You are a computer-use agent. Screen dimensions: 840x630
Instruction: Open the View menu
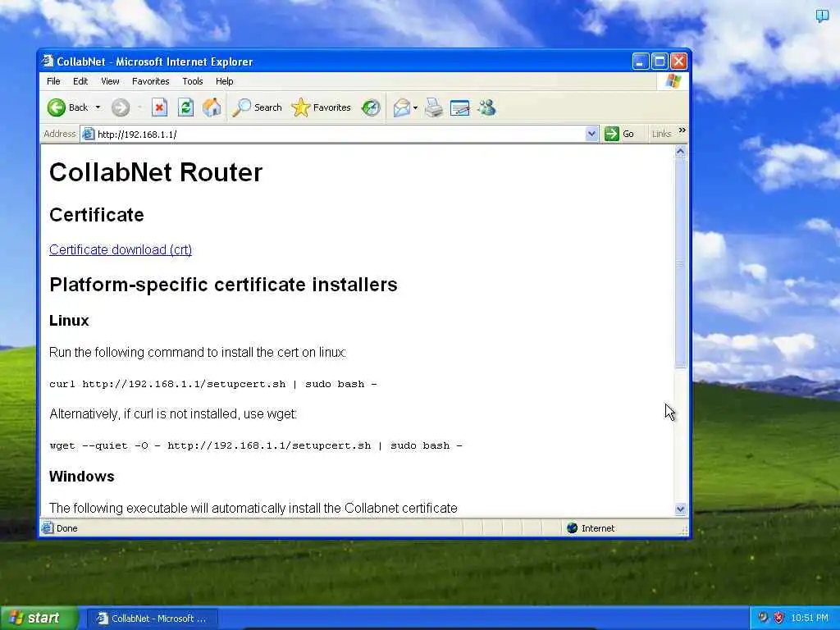pyautogui.click(x=110, y=81)
